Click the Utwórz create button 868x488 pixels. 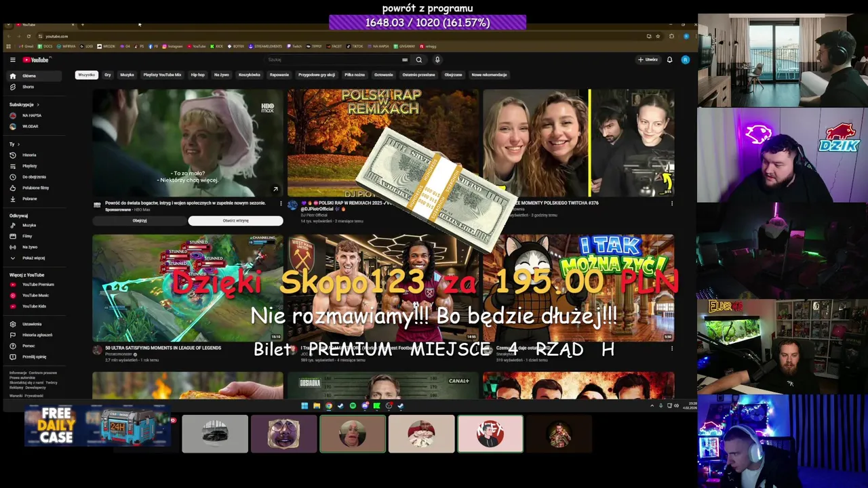[648, 60]
